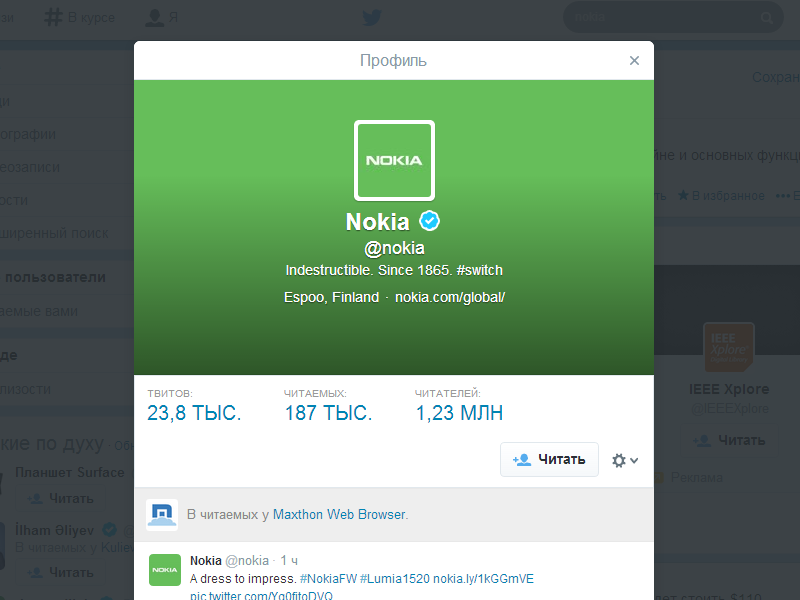Click the #switch hashtag in bio
The height and width of the screenshot is (600, 800).
coord(480,270)
